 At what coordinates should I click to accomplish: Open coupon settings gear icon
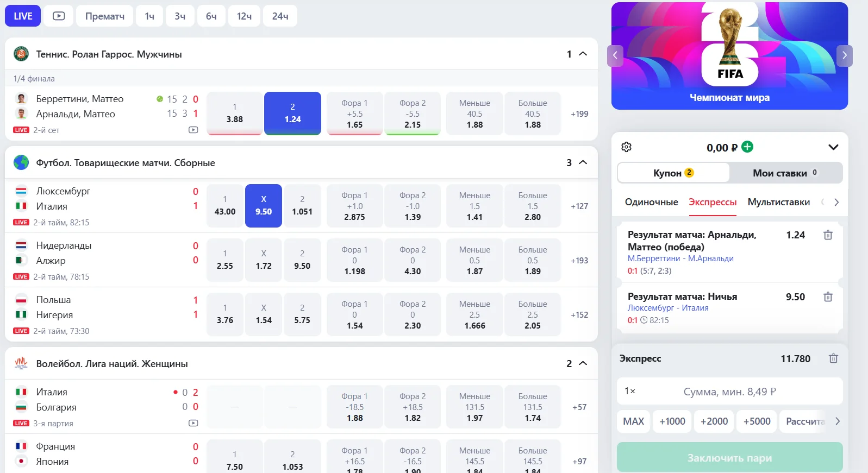click(626, 147)
